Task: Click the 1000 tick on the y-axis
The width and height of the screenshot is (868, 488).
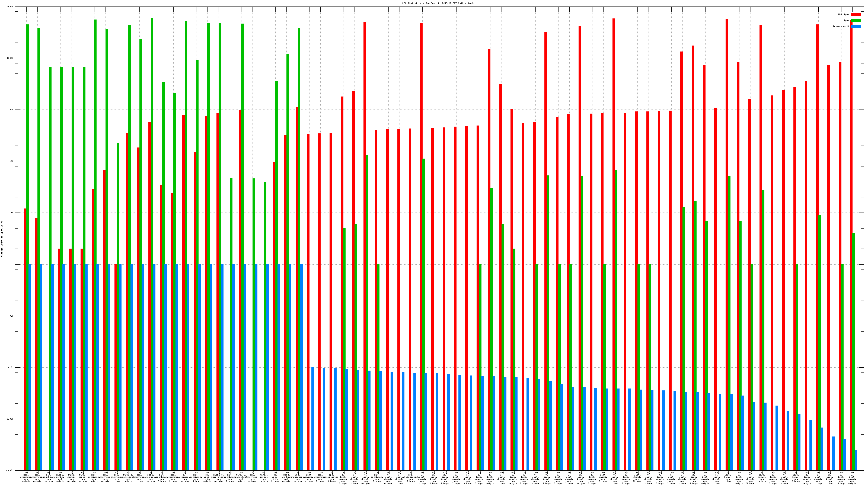Action: coord(11,110)
